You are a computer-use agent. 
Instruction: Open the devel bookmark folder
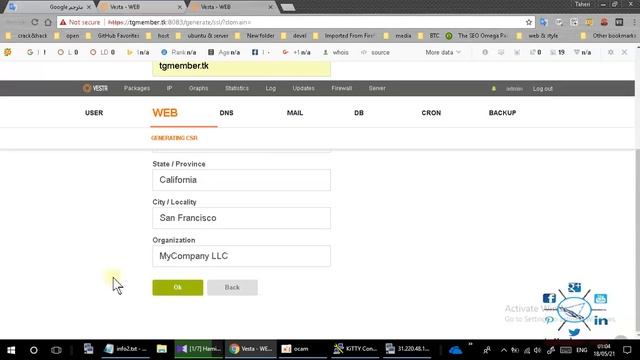(x=295, y=36)
